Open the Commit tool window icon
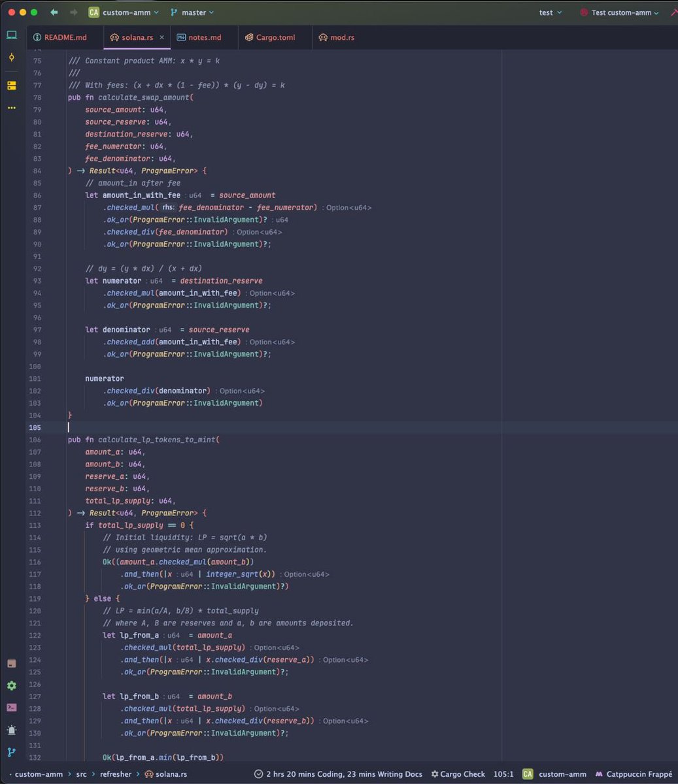This screenshot has width=678, height=784. point(12,57)
